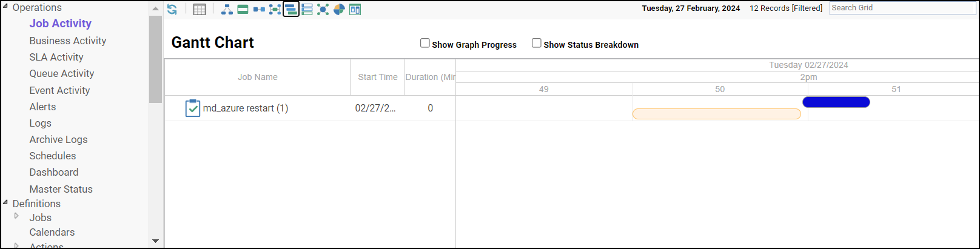Collapse the Operations tree section
Viewport: 980px width, 249px height.
(x=5, y=7)
